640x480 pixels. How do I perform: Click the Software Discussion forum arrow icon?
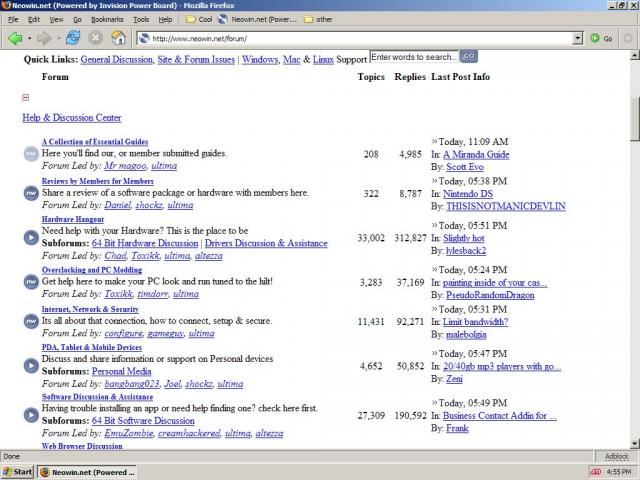pyautogui.click(x=31, y=415)
